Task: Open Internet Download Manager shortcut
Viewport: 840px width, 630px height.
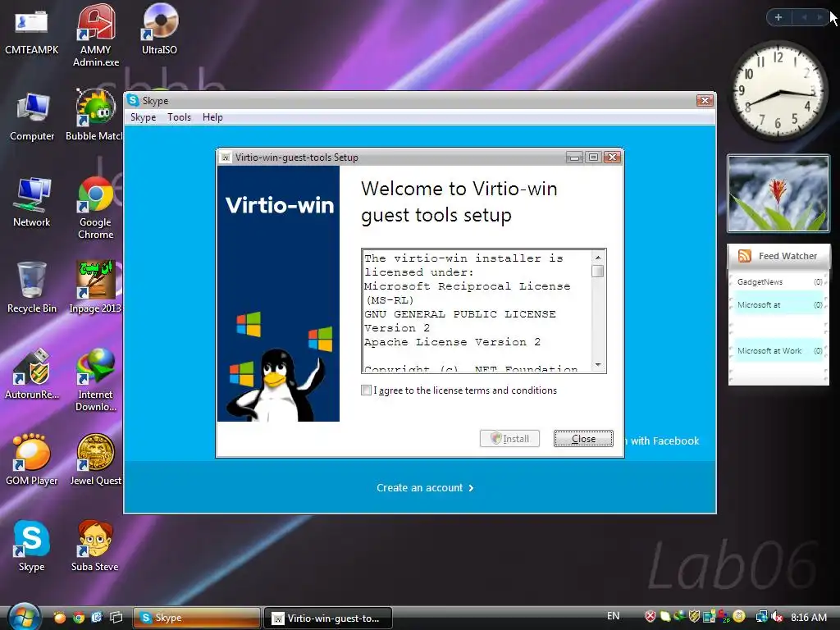Action: point(95,379)
